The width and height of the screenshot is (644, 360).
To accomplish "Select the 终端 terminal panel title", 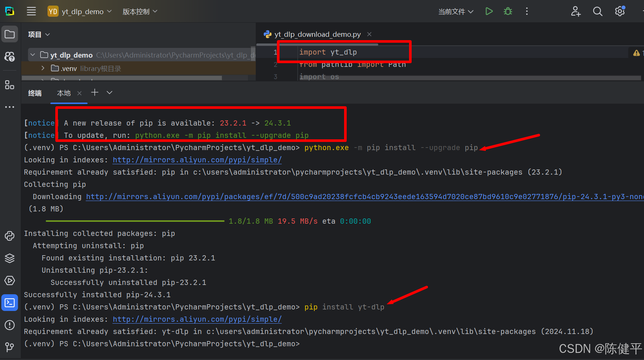I will [x=35, y=93].
